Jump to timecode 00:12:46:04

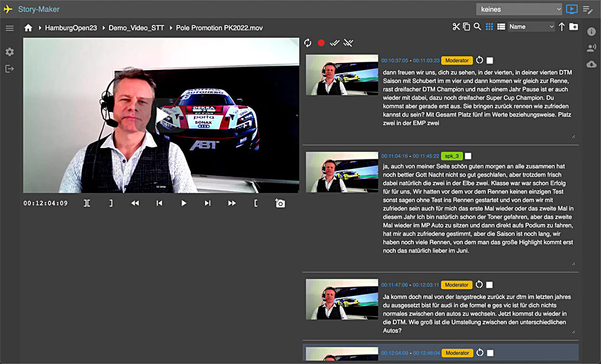click(x=426, y=353)
